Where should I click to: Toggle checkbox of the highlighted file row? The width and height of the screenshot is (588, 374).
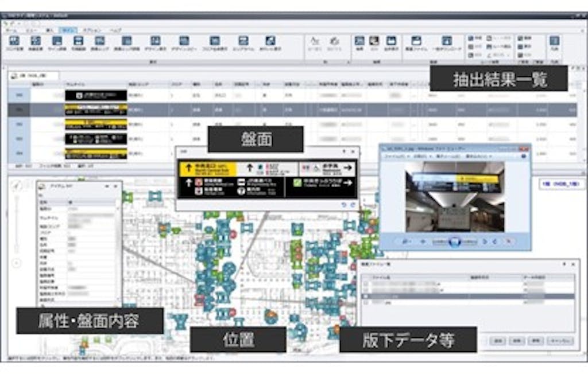365,297
